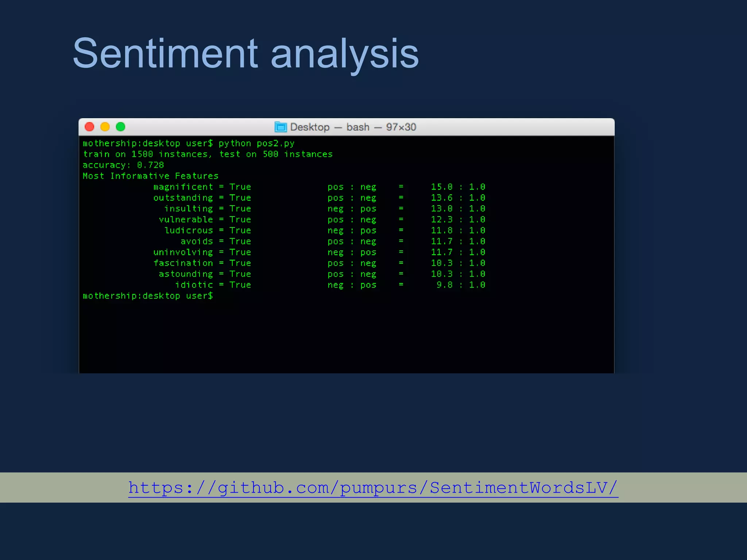The height and width of the screenshot is (560, 747).
Task: Click the 'accuracy: 0.728' output line
Action: 123,165
